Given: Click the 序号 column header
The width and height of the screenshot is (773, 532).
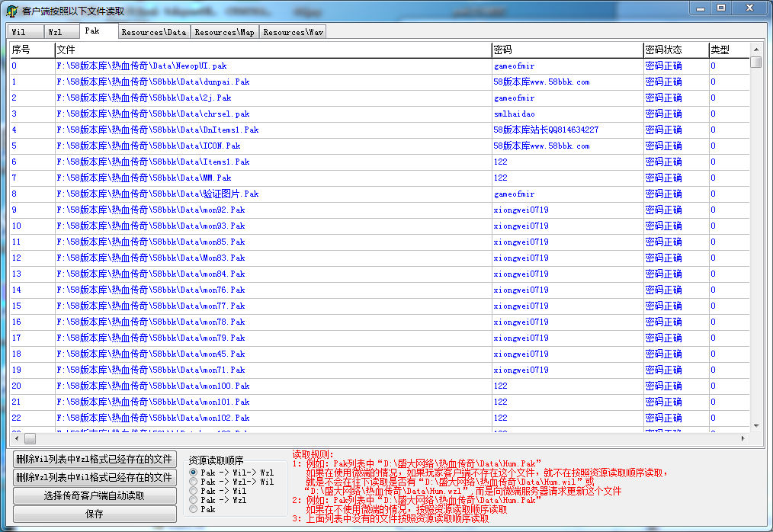Looking at the screenshot, I should 32,50.
